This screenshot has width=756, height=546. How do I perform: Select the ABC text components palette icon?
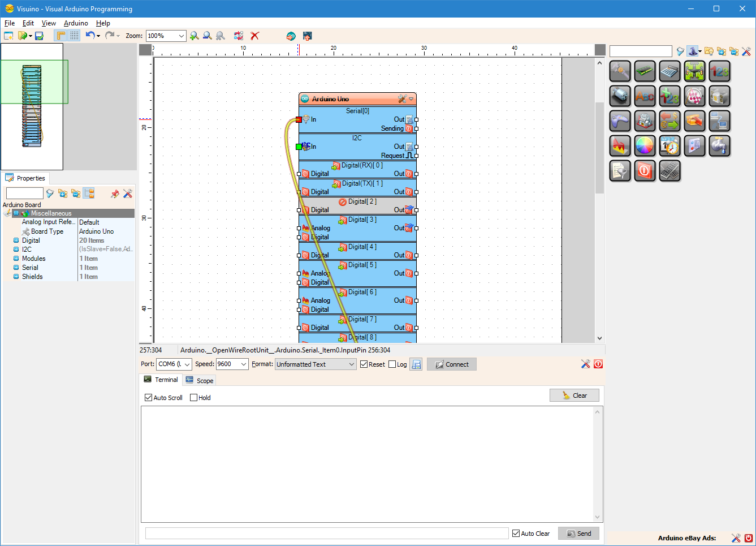(x=645, y=96)
